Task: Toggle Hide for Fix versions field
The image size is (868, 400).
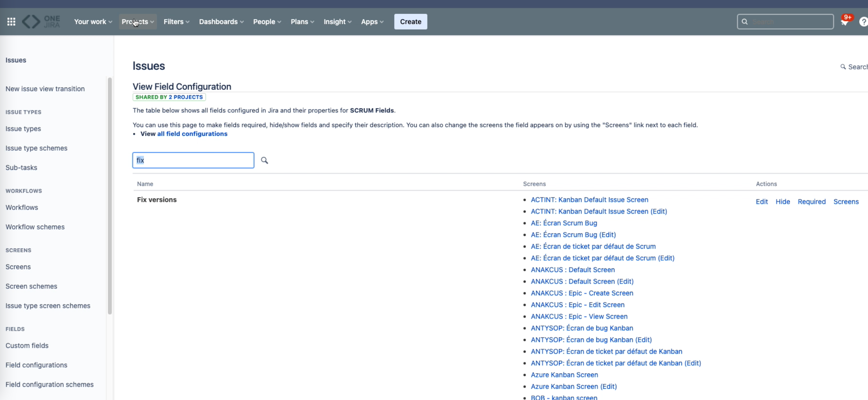Action: [x=783, y=202]
